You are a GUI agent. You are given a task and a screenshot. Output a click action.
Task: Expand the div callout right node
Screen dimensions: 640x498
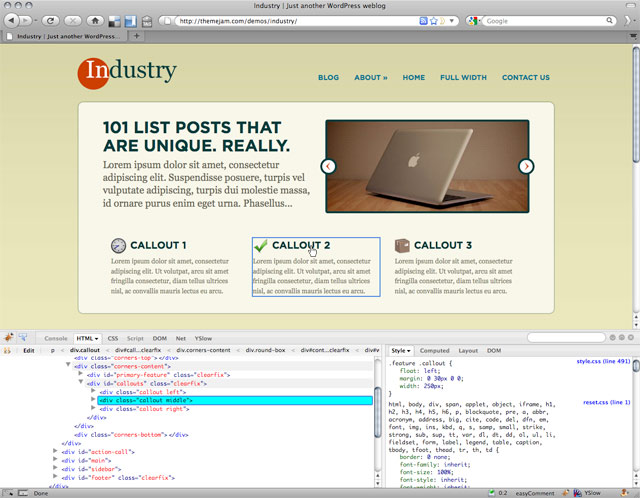pos(93,407)
